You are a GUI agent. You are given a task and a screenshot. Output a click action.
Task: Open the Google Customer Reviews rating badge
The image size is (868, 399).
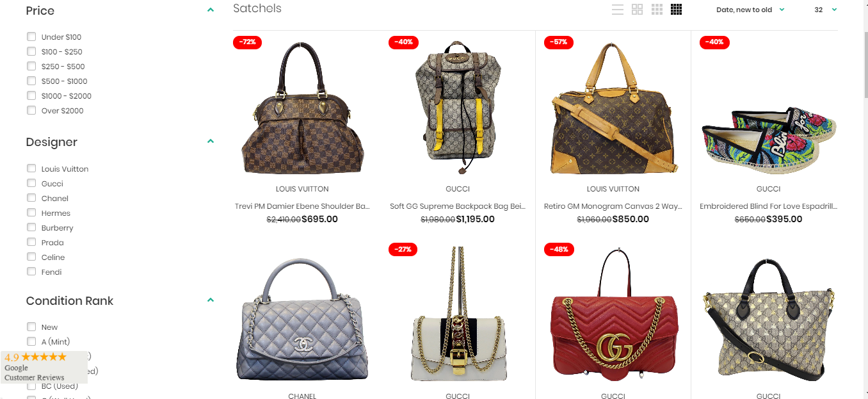(44, 367)
